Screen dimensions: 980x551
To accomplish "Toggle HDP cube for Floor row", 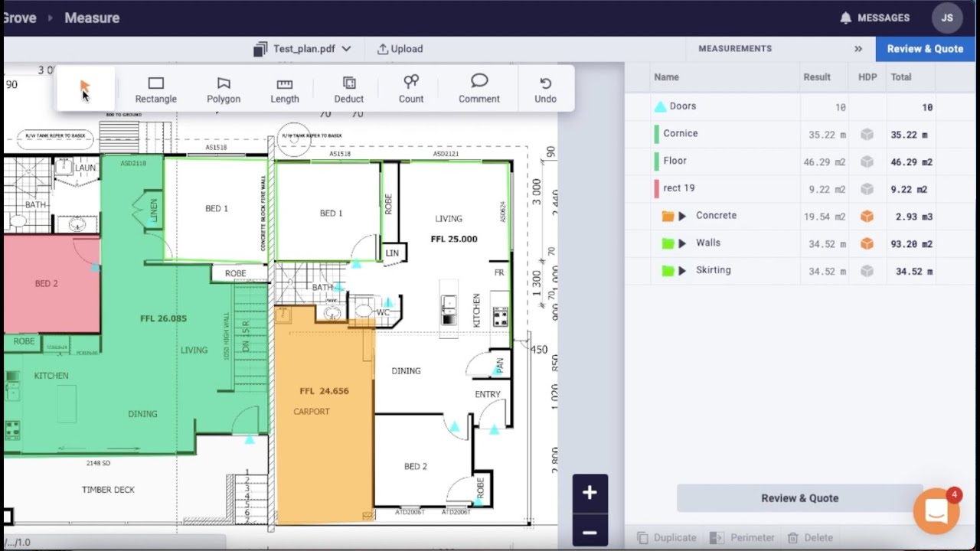I will pos(867,161).
